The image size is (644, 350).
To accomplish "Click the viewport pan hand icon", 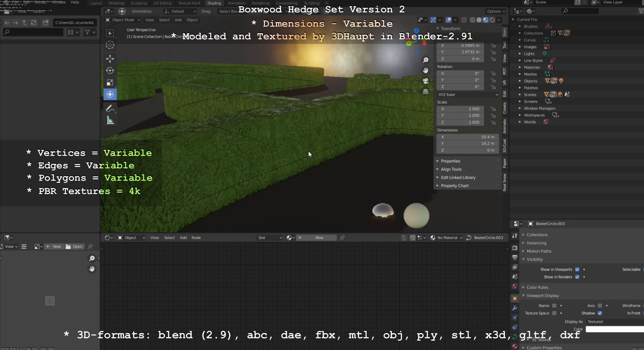I will pyautogui.click(x=425, y=71).
